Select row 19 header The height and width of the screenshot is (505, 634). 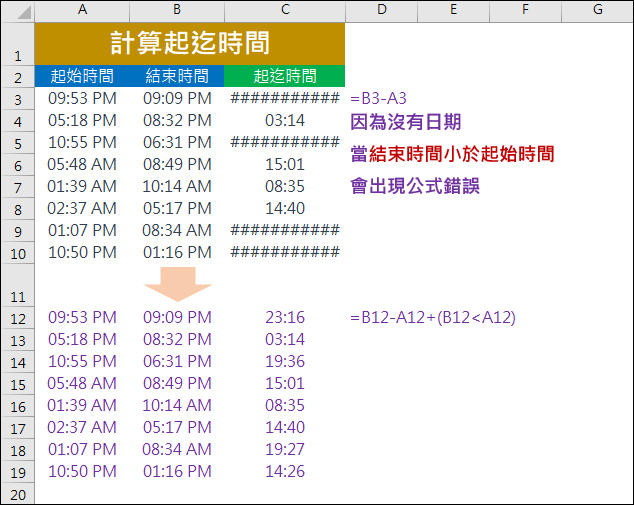point(18,472)
